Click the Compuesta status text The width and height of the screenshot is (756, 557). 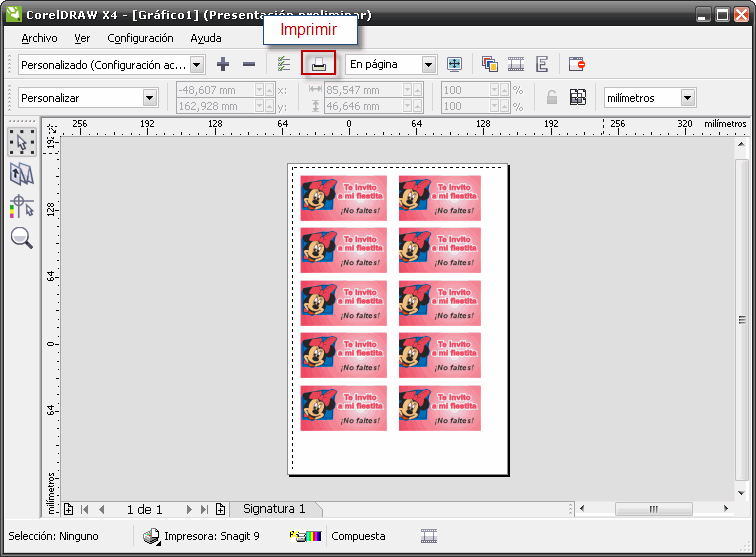pos(358,536)
